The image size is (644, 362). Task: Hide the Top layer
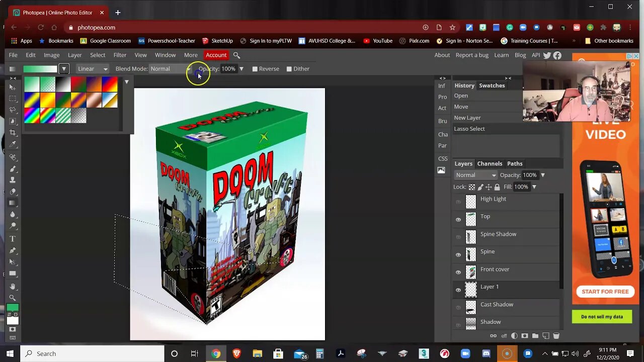[458, 219]
